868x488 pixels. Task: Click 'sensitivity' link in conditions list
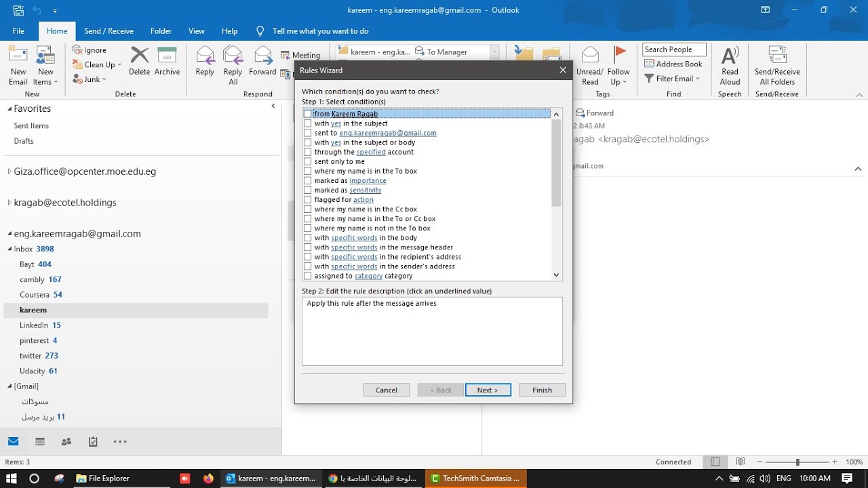[366, 190]
